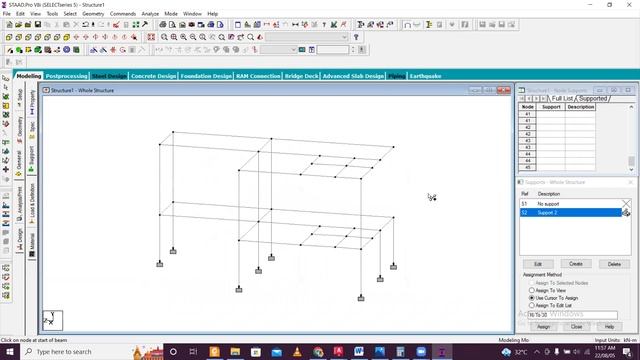Open the Geometry vertical tab
Image resolution: width=640 pixels, height=360 pixels.
19,130
